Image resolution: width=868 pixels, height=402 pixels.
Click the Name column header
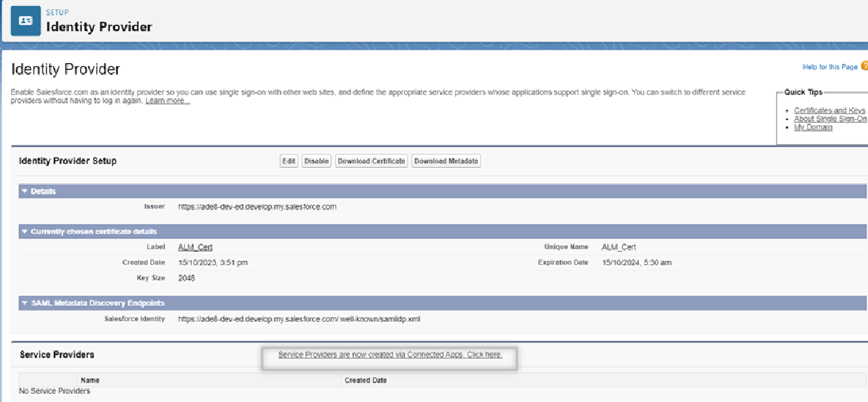(x=90, y=380)
